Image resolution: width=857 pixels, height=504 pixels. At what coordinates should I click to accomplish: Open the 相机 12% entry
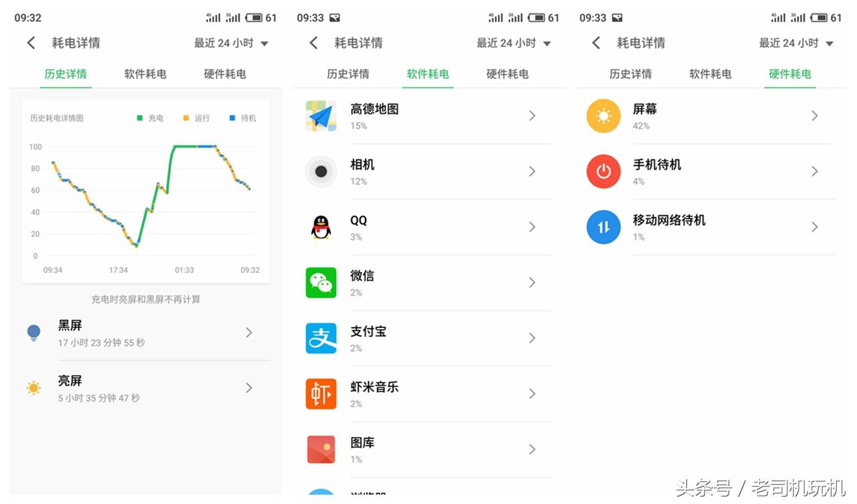pos(427,171)
